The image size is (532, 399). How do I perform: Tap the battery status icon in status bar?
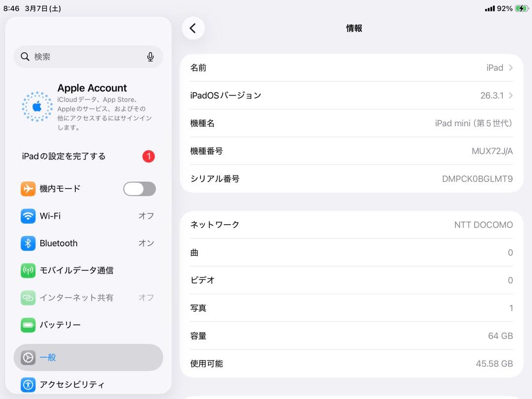tap(522, 8)
